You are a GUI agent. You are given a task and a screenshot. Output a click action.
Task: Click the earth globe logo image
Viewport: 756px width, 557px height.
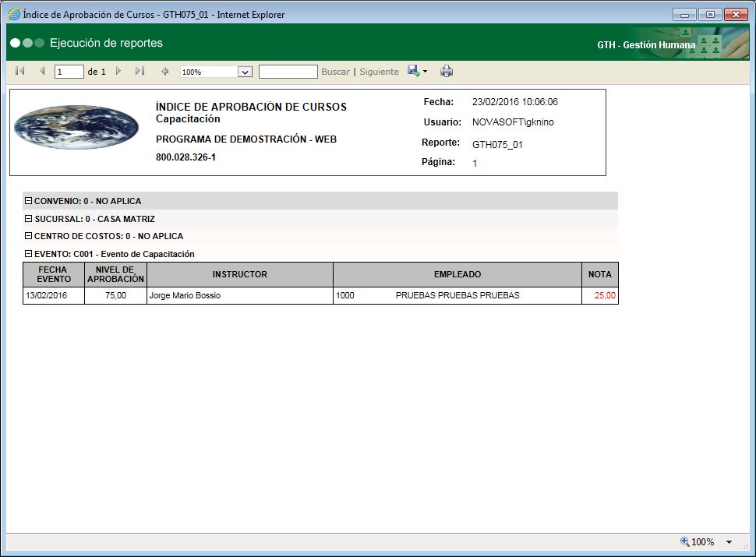(x=76, y=127)
